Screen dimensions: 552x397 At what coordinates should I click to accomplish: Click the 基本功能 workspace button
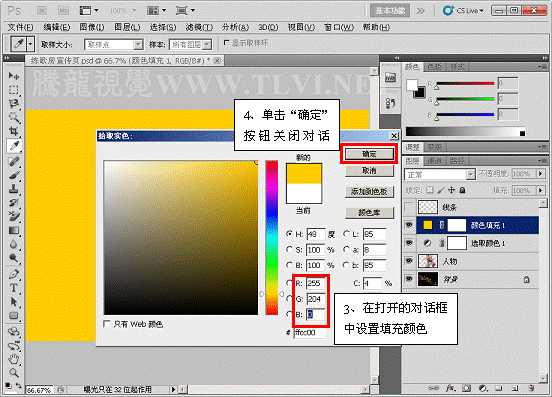[x=390, y=11]
